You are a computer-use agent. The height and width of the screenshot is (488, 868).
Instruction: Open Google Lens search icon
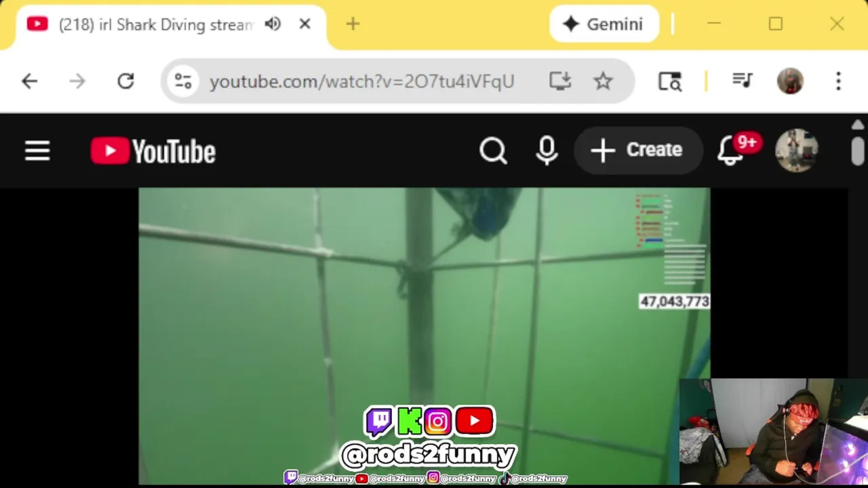pos(670,81)
